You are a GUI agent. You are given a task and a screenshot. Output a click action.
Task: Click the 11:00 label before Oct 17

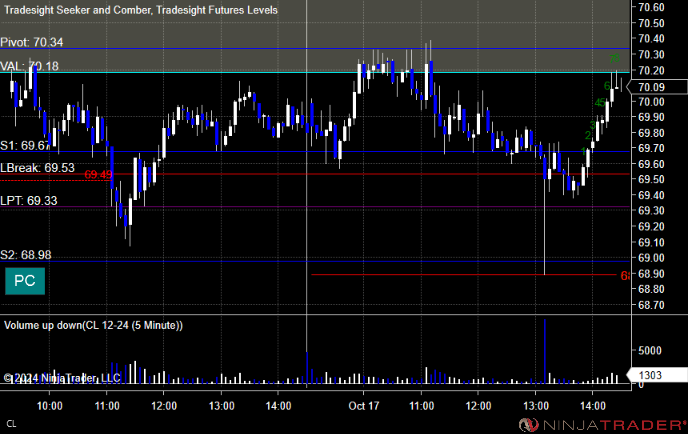(107, 406)
